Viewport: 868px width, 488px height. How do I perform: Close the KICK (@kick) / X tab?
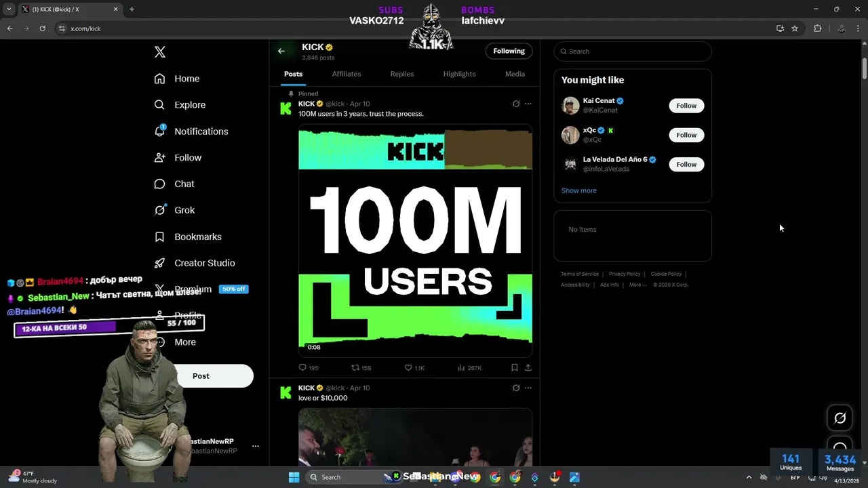[x=115, y=9]
